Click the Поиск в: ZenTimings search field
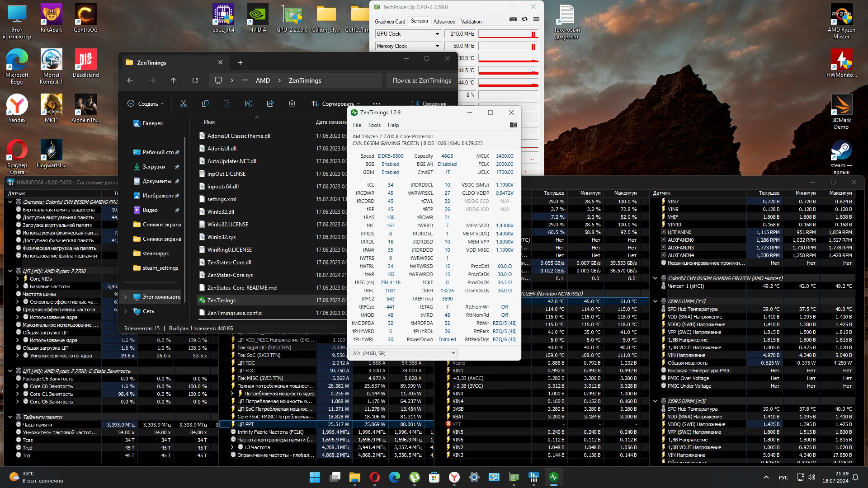 421,80
